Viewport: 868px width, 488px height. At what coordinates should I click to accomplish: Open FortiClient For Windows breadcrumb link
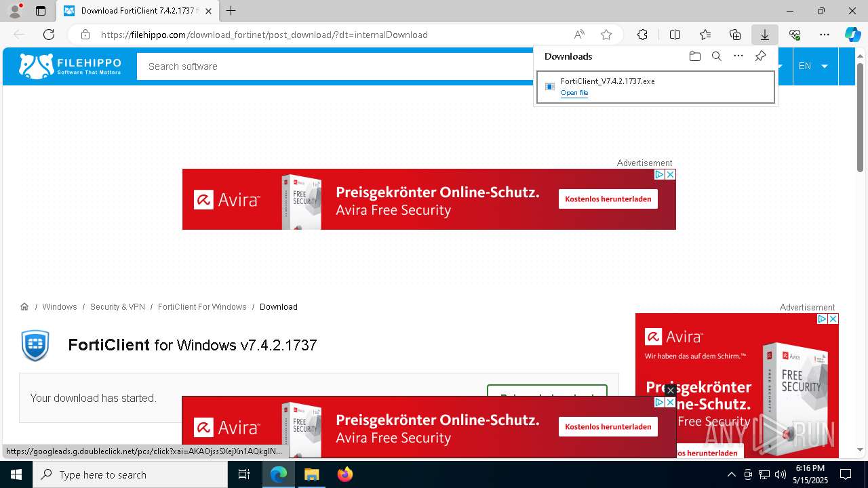(x=202, y=307)
